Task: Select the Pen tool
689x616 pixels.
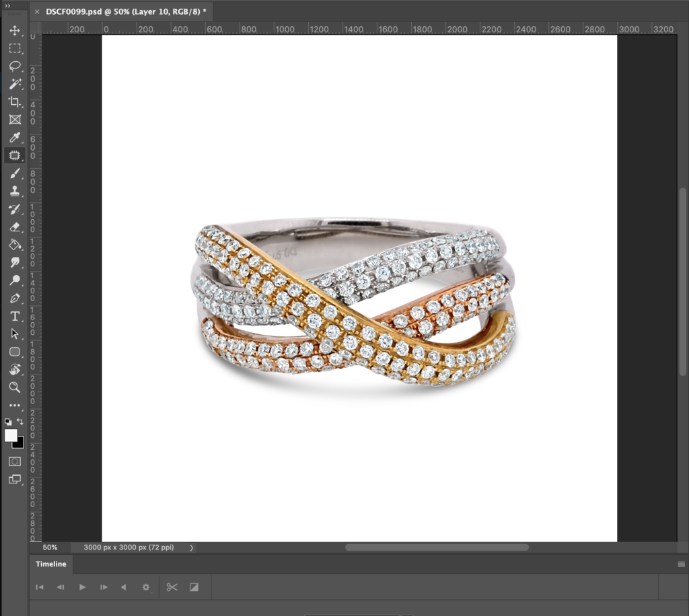Action: pos(15,298)
